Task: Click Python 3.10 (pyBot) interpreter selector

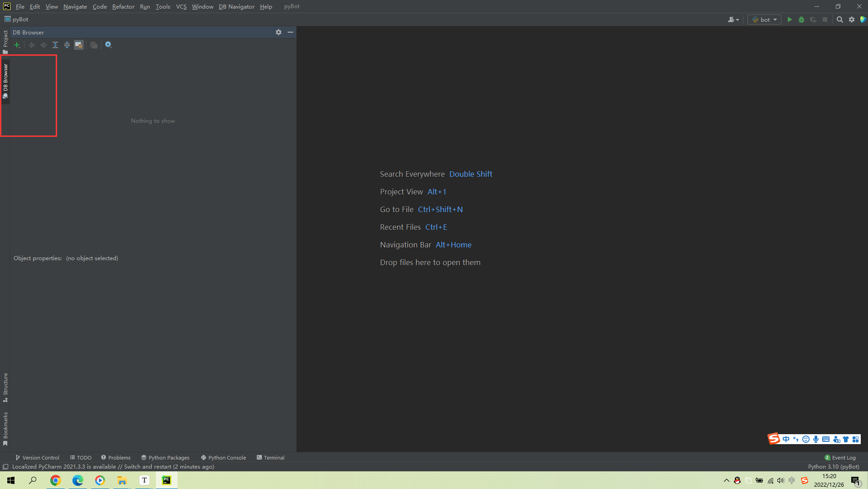Action: click(x=834, y=467)
